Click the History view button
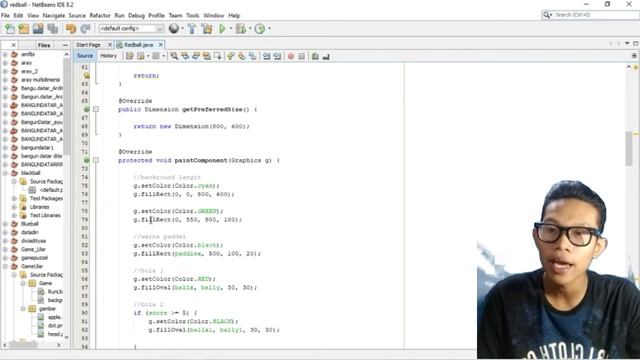This screenshot has height=360, width=640. click(109, 56)
